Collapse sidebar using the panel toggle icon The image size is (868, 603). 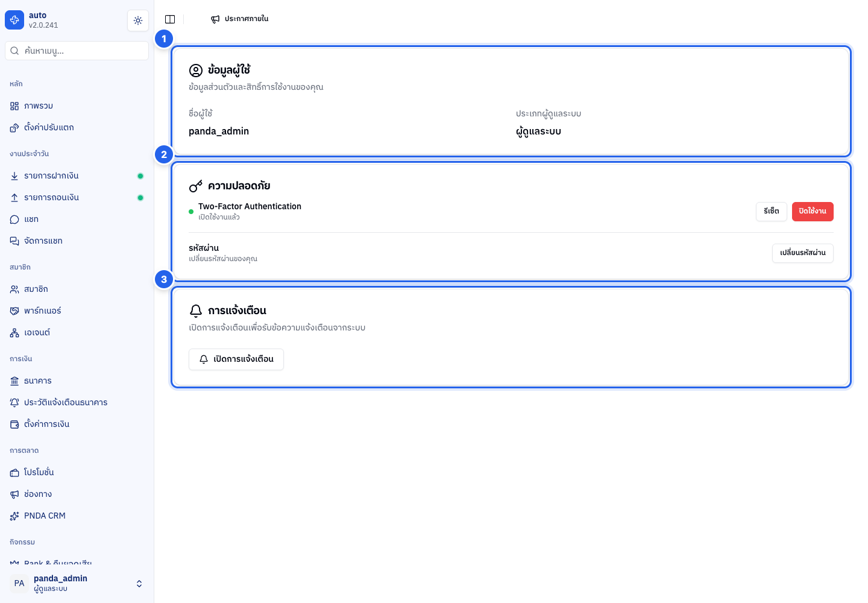click(170, 19)
